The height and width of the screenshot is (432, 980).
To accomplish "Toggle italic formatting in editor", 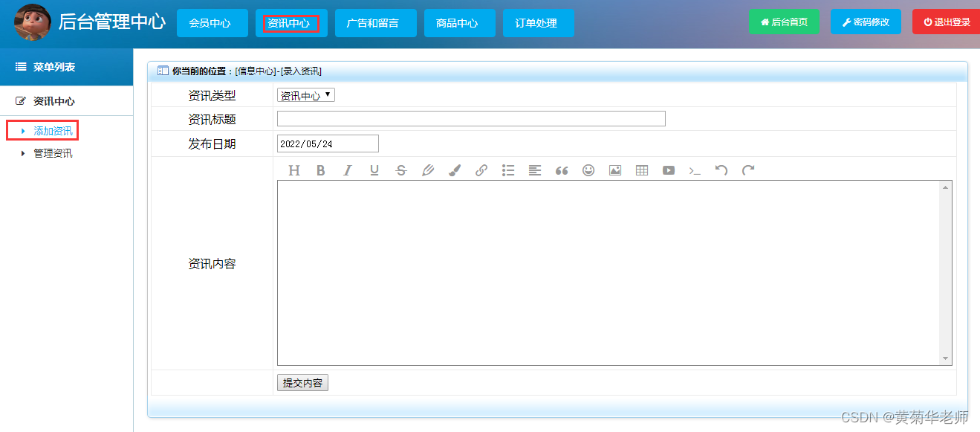I will pos(347,170).
